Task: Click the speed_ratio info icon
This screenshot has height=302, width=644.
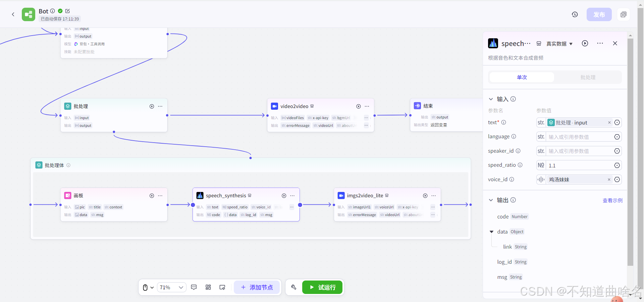Action: (x=520, y=165)
